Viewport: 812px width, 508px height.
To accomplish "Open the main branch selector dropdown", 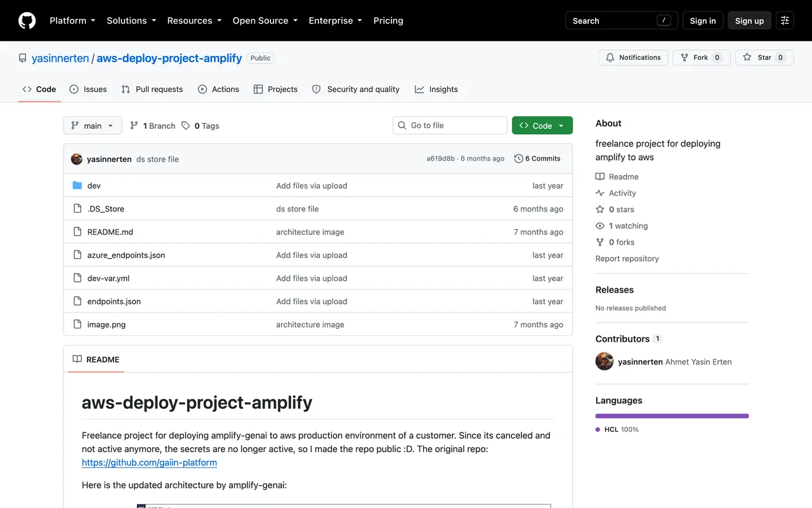I will click(x=93, y=126).
